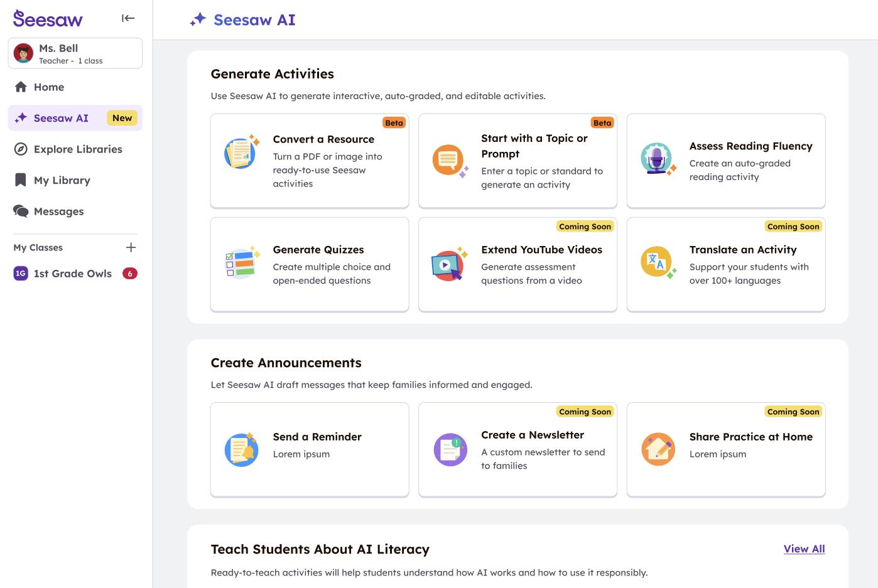Screen dimensions: 878x588
Task: Click the Translate an Activity language icon
Action: point(658,262)
